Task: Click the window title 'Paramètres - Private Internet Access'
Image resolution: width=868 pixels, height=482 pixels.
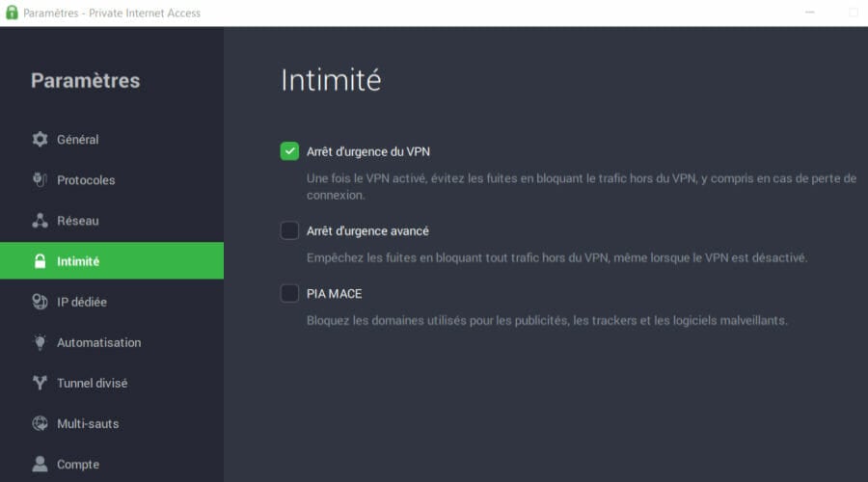Action: [112, 13]
